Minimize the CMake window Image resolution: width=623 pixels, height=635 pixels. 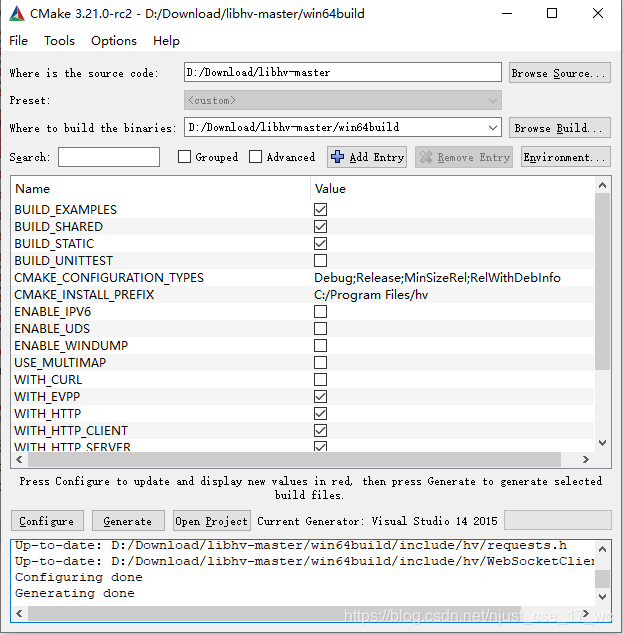(x=507, y=13)
